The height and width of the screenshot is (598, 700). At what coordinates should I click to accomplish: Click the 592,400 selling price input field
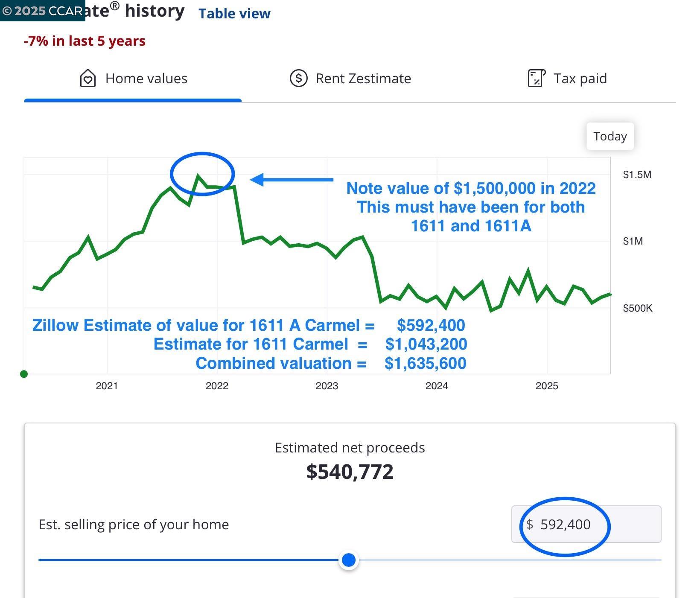point(586,524)
